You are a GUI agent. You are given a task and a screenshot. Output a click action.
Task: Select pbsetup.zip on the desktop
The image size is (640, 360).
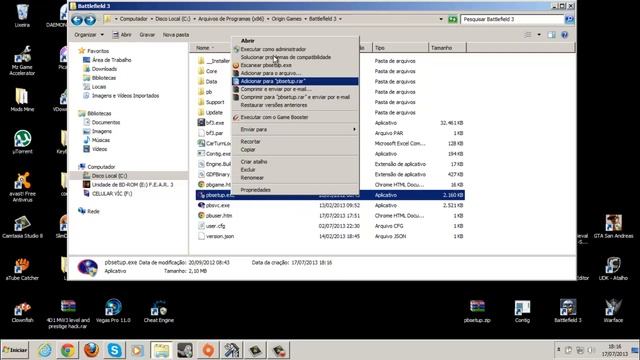477,311
